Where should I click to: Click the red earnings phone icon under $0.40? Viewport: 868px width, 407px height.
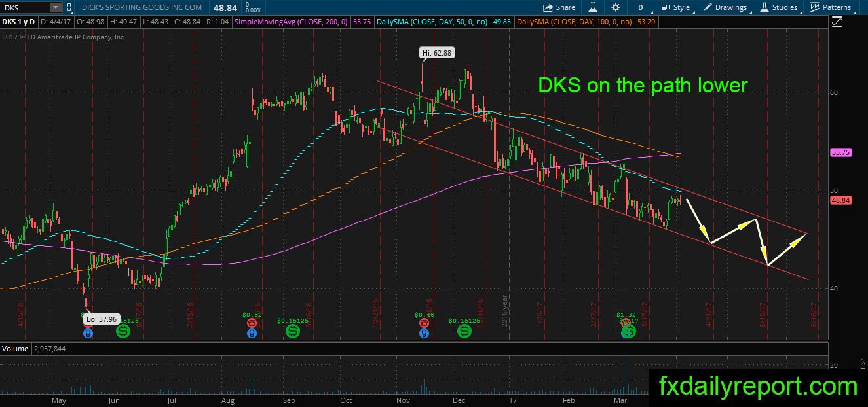[x=425, y=323]
